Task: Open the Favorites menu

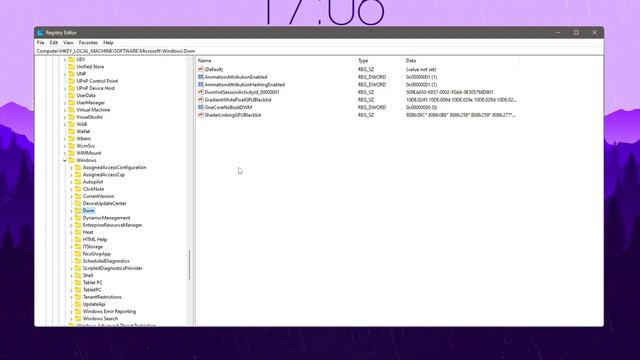Action: [88, 42]
